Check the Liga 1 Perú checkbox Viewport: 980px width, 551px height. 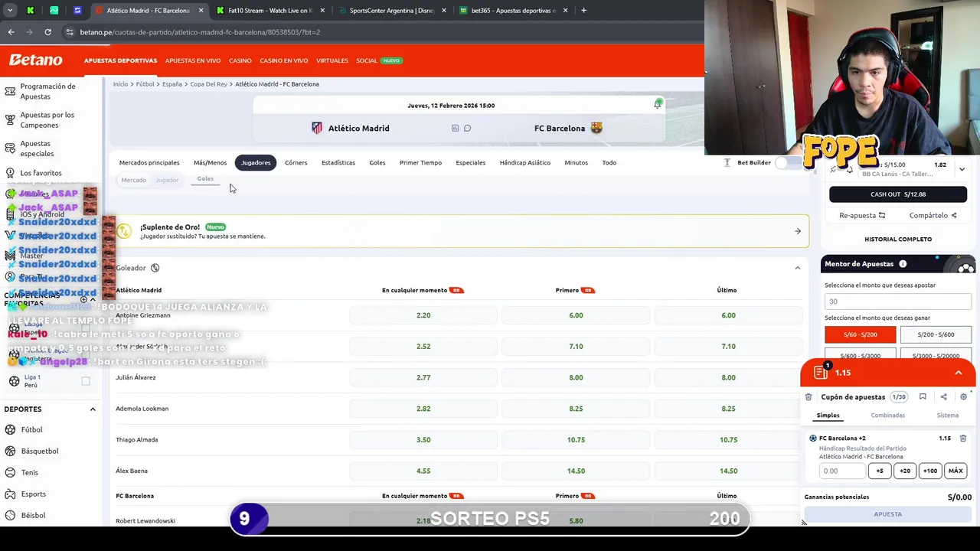click(86, 380)
